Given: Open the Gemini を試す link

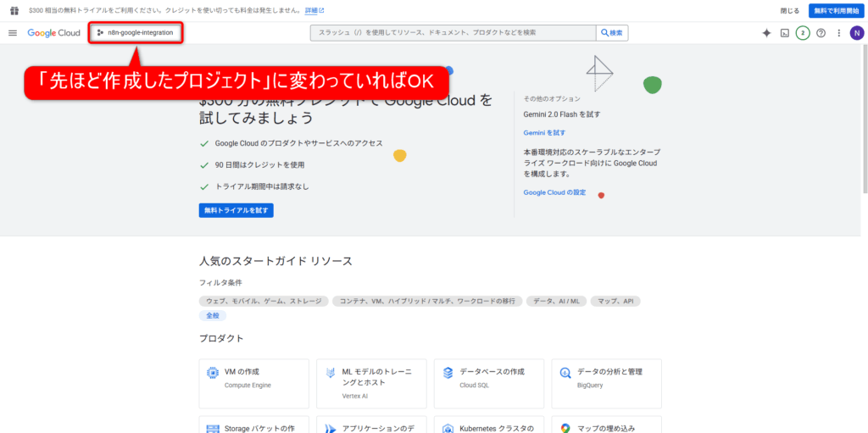Looking at the screenshot, I should tap(544, 133).
